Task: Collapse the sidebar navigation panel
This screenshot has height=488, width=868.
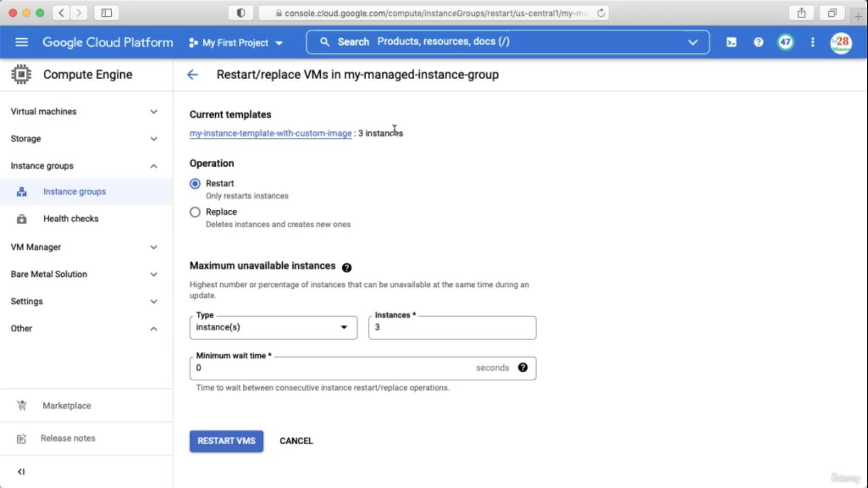Action: pyautogui.click(x=21, y=472)
